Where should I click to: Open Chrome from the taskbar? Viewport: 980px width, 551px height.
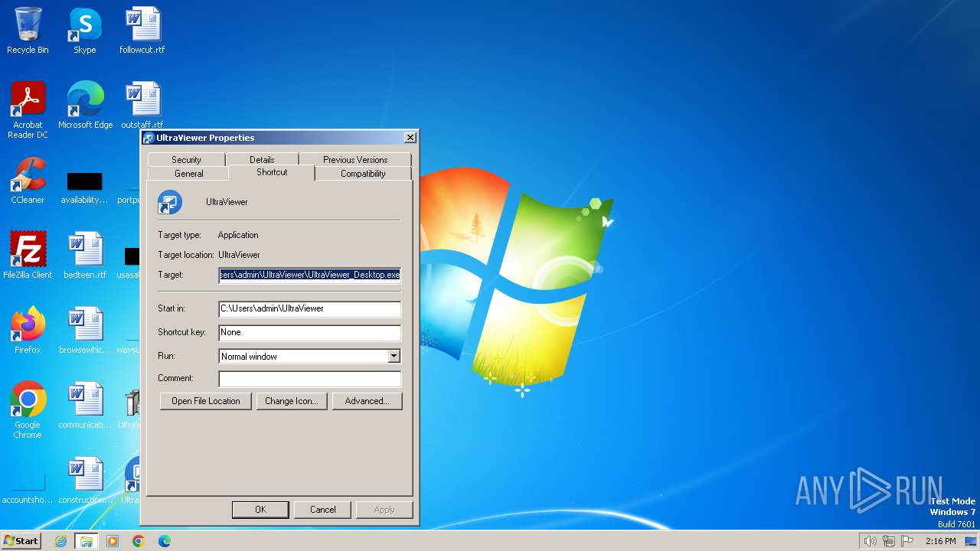[x=139, y=541]
